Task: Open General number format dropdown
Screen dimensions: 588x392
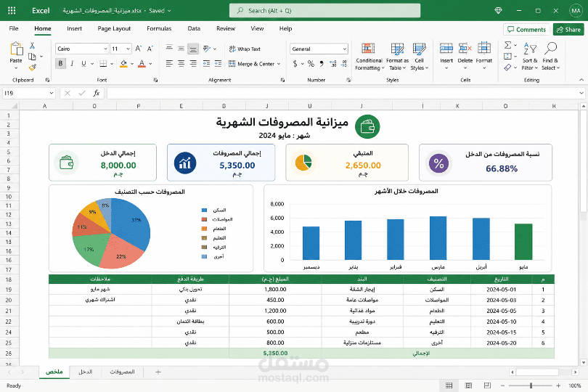Action: pyautogui.click(x=344, y=49)
